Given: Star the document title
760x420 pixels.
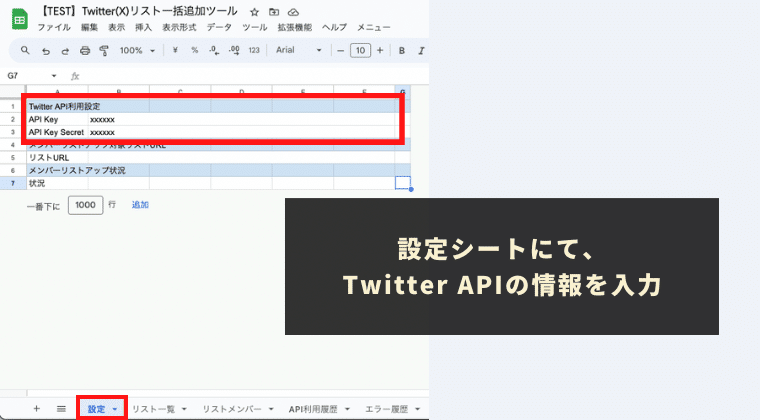Looking at the screenshot, I should pos(254,12).
